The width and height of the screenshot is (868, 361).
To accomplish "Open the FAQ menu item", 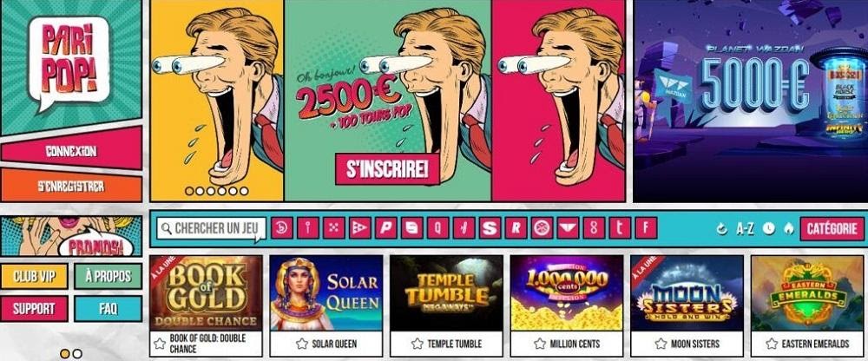I will click(x=108, y=308).
